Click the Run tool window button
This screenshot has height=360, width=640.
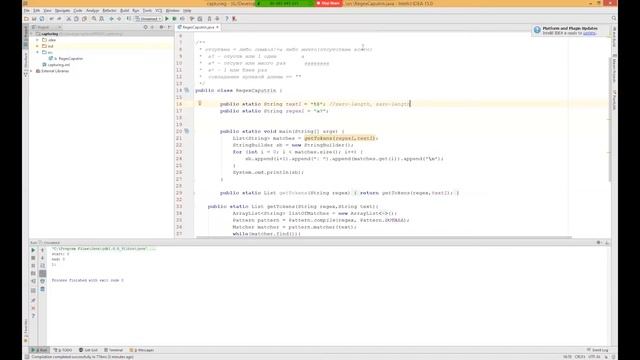coord(40,350)
